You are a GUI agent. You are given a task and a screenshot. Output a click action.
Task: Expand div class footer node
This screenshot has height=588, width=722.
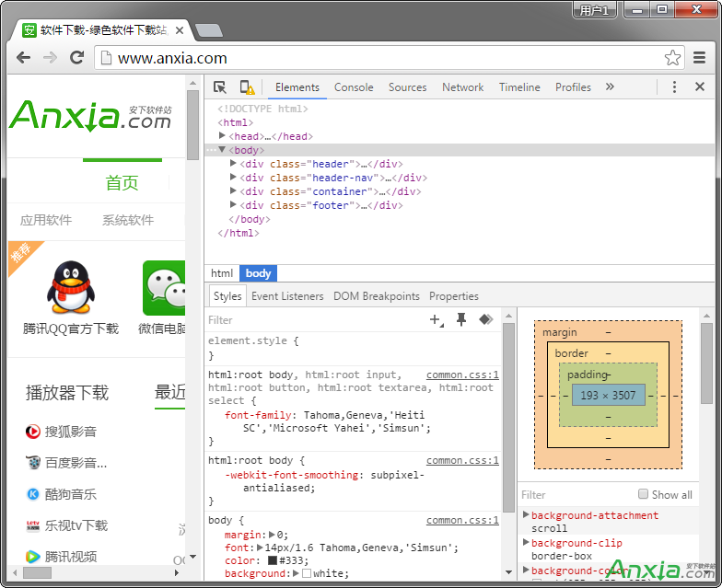coord(233,204)
